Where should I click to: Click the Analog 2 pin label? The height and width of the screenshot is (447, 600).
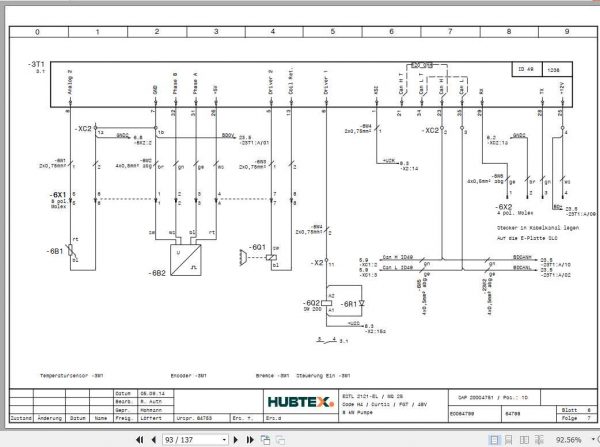[x=70, y=82]
